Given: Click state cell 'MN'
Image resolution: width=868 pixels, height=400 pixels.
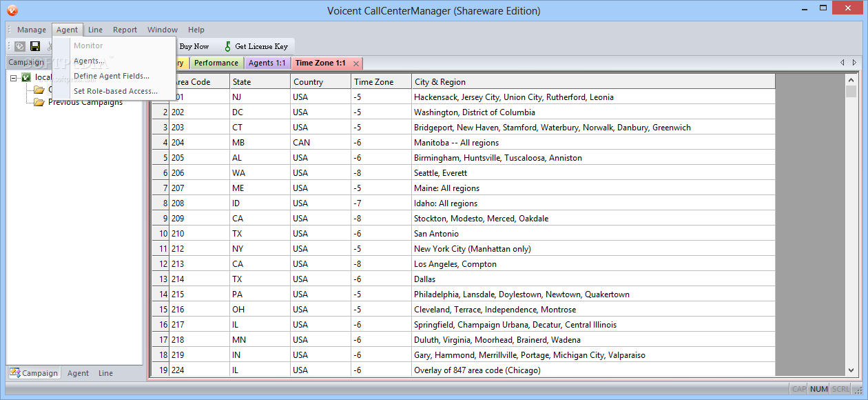Looking at the screenshot, I should point(260,340).
